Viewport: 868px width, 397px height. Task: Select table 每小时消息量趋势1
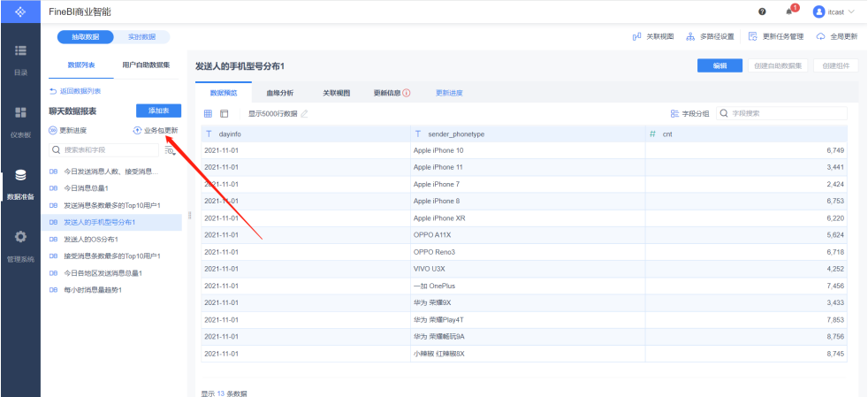click(x=111, y=290)
